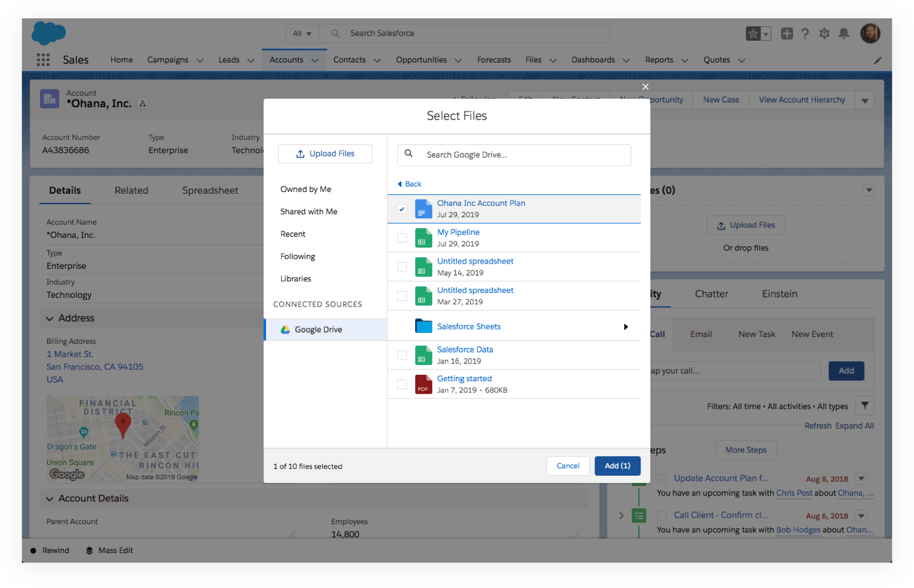Select the Salesforce Data file checkbox
This screenshot has height=588, width=914.
(402, 355)
